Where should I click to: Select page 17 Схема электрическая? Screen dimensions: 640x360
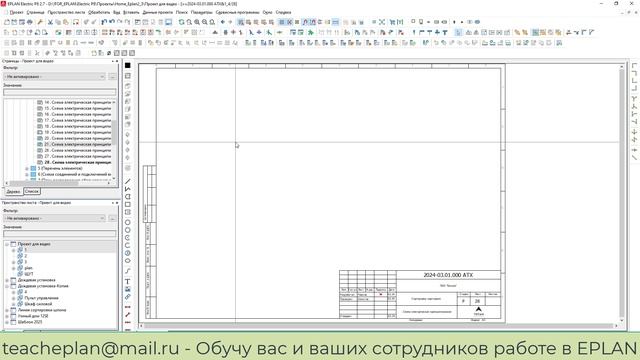point(78,120)
